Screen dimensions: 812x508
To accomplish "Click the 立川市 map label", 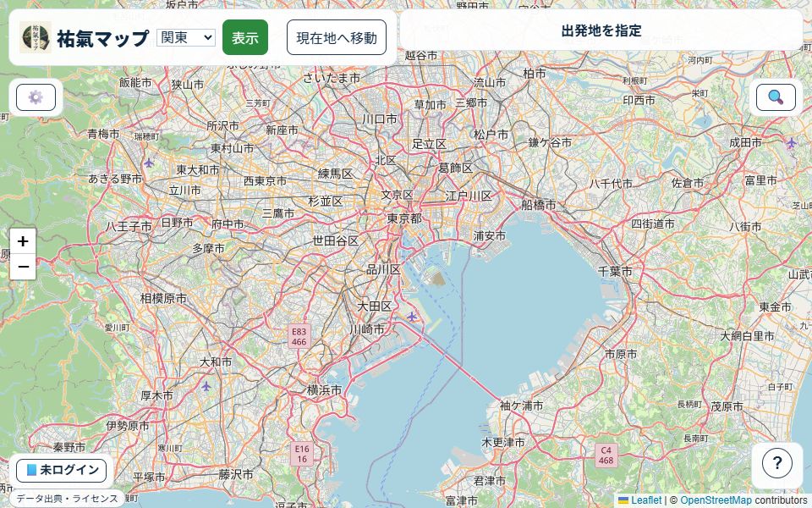I will 184,190.
